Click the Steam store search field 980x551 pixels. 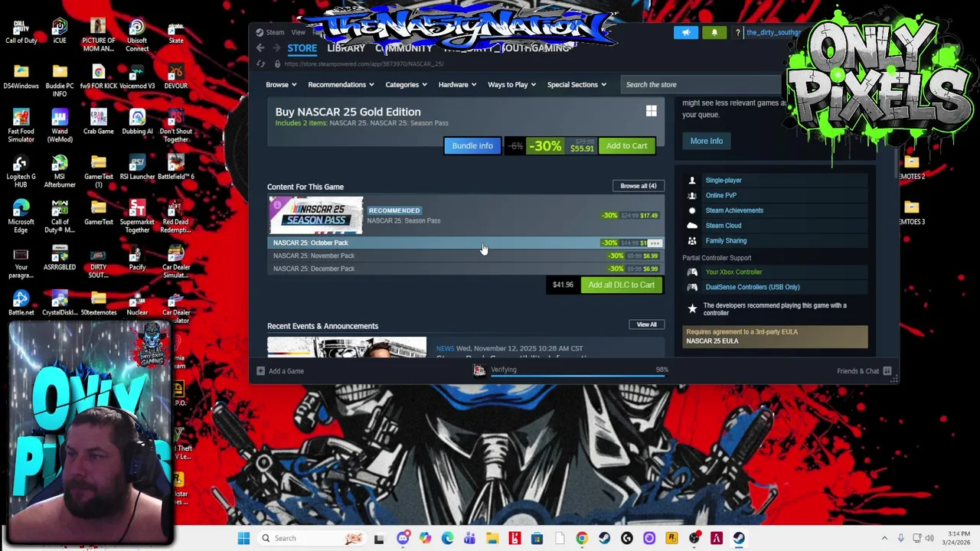pos(701,85)
